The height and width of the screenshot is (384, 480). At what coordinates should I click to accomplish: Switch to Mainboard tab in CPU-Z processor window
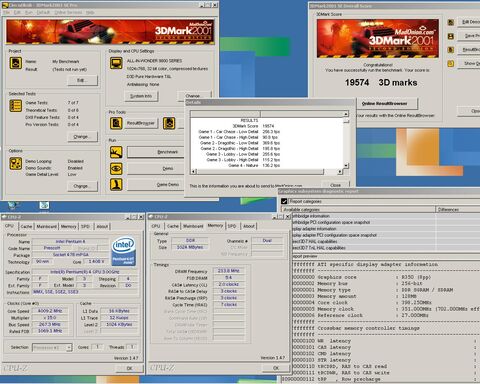[46, 226]
